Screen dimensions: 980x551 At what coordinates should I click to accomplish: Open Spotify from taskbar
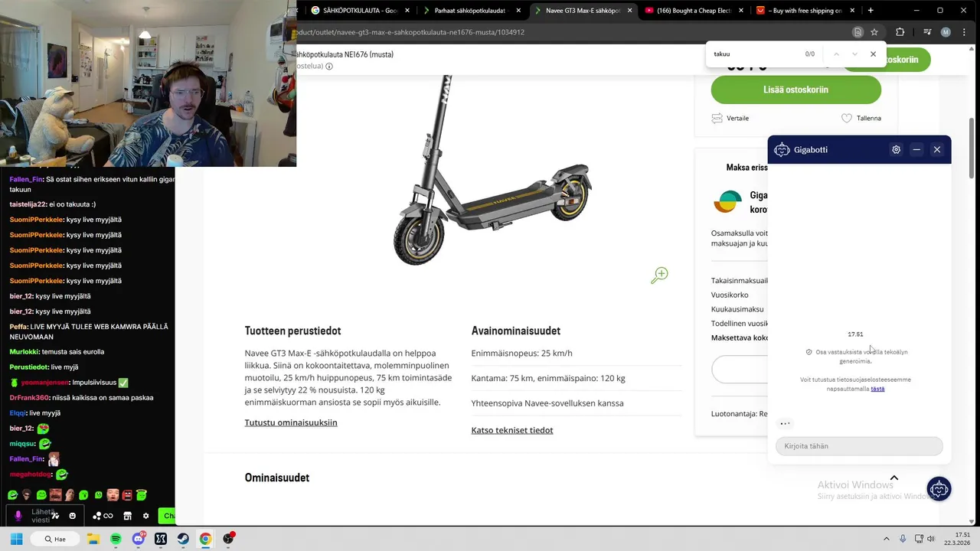pos(116,539)
